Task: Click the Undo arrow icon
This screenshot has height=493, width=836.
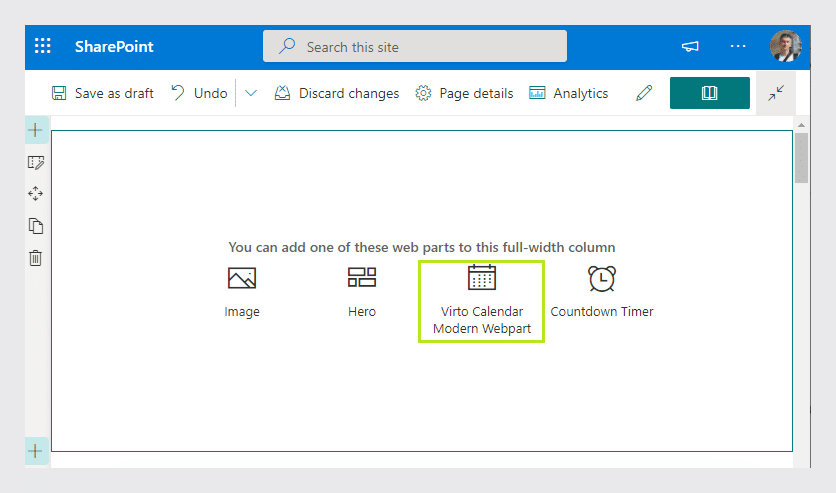Action: click(x=178, y=93)
